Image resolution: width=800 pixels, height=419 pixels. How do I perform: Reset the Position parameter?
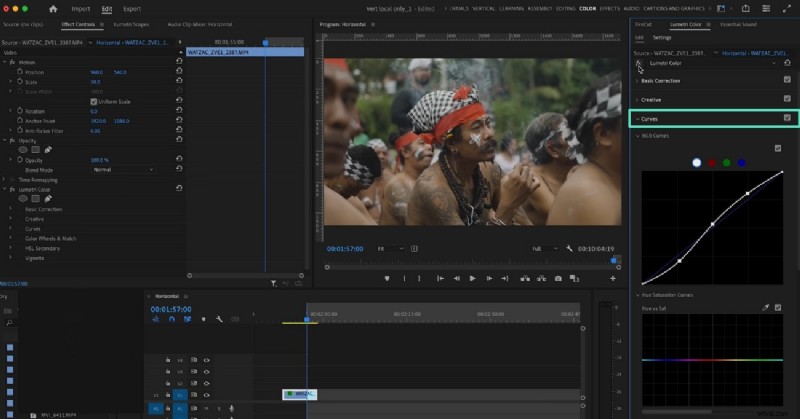point(179,71)
